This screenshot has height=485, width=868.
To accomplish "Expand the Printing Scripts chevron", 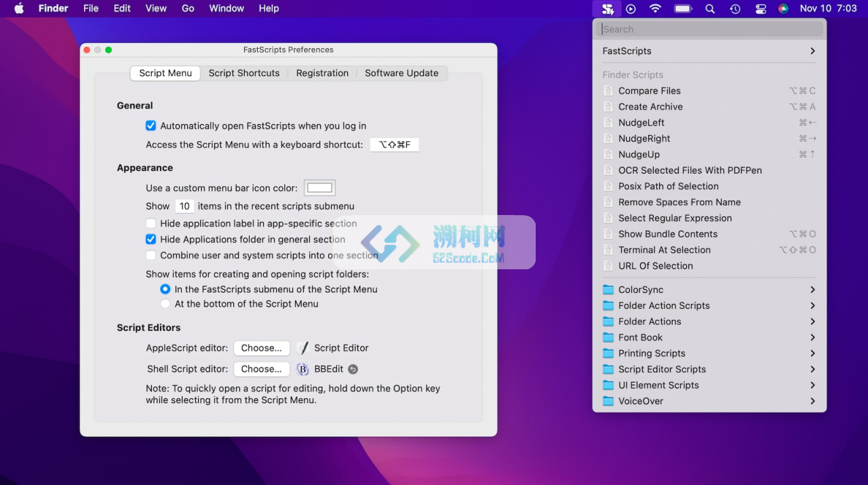I will (x=812, y=353).
